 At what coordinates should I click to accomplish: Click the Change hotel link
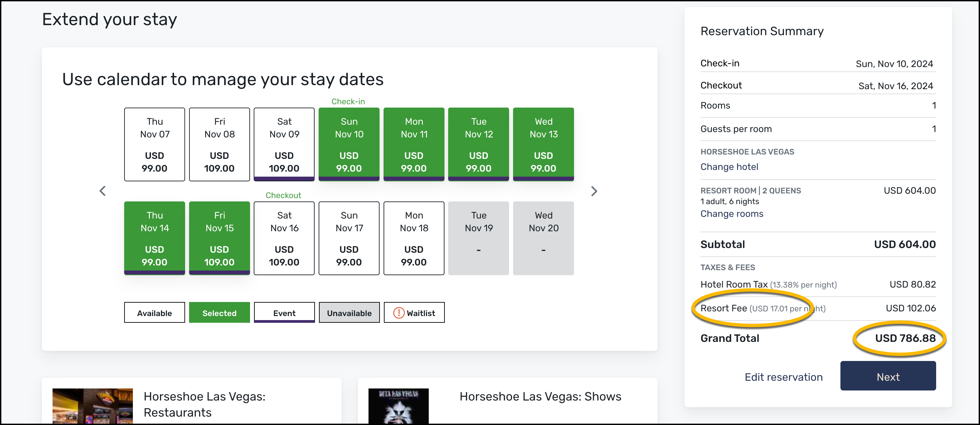point(729,167)
